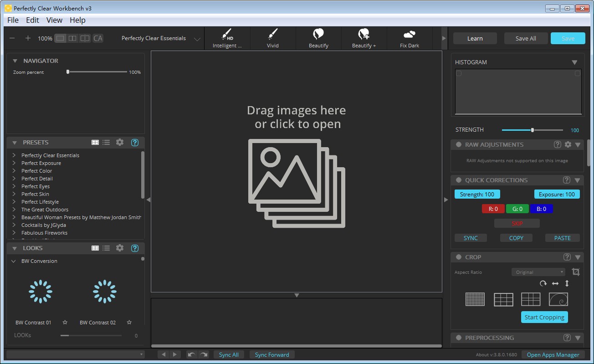The image size is (594, 364).
Task: Open the File menu
Action: tap(13, 20)
